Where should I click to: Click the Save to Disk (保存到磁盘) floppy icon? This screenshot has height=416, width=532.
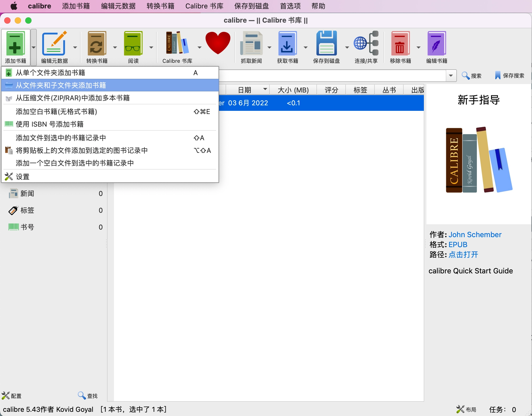326,43
